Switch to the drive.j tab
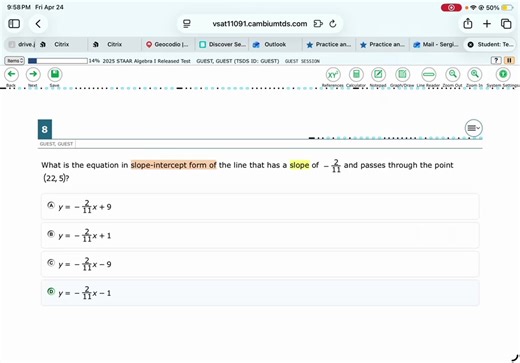The image size is (520, 363). click(21, 44)
